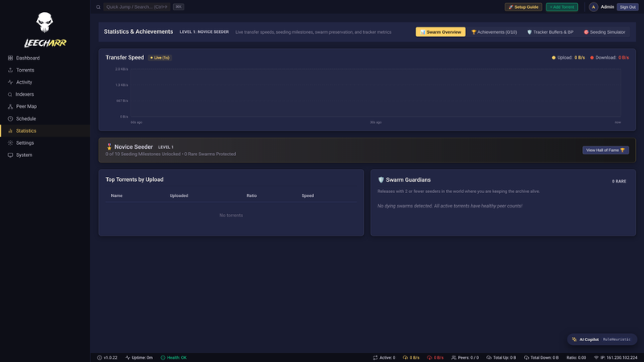This screenshot has height=362, width=644.
Task: Click the search magnifier icon in top bar
Action: coord(98,7)
